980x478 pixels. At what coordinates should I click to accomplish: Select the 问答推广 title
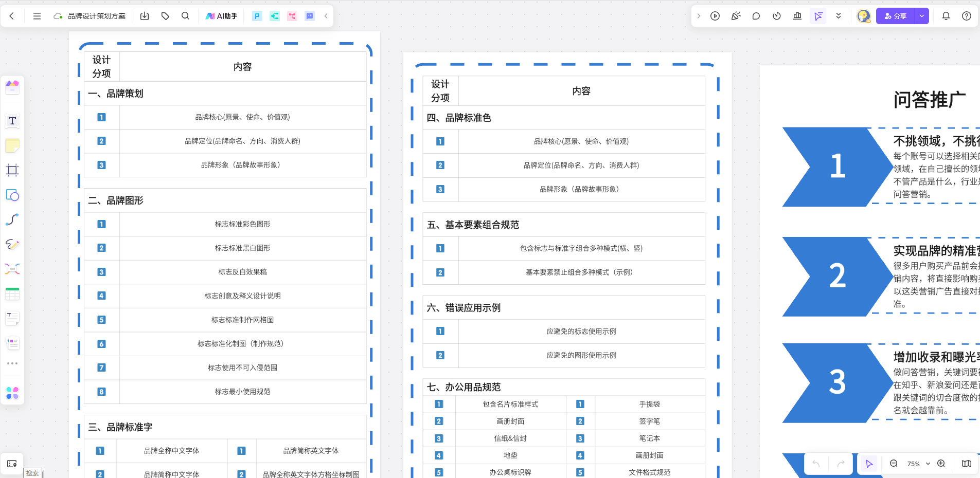click(930, 100)
